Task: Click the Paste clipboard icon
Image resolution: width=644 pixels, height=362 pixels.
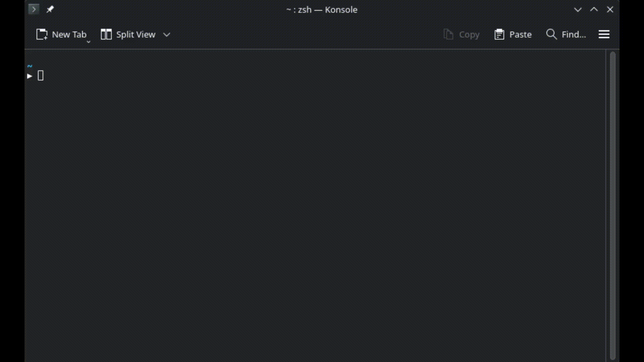Action: point(499,34)
